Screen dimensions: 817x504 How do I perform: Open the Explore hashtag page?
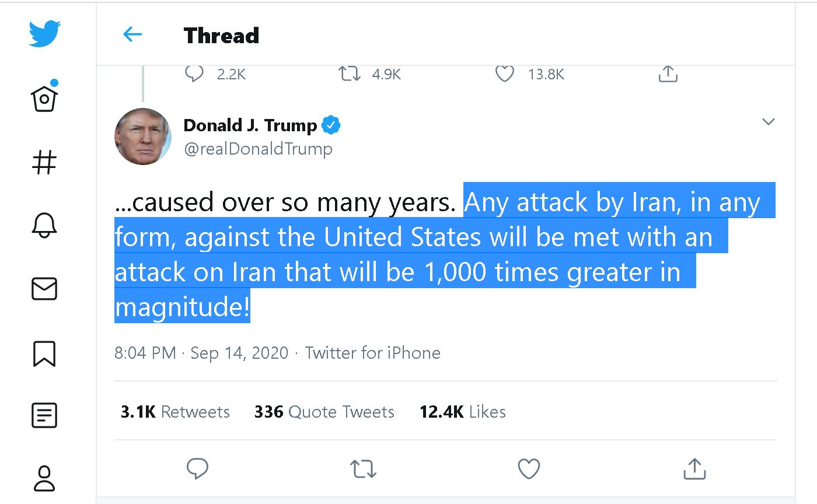click(44, 162)
